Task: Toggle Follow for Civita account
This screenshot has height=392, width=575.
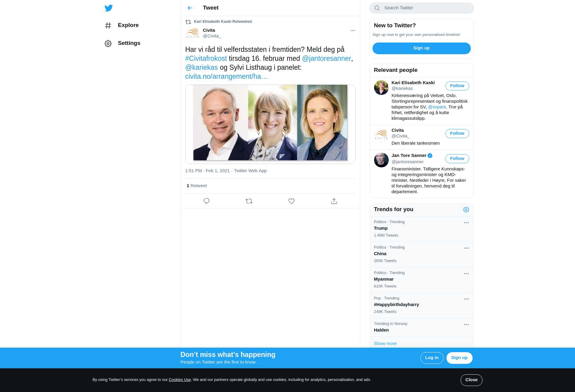Action: [457, 134]
